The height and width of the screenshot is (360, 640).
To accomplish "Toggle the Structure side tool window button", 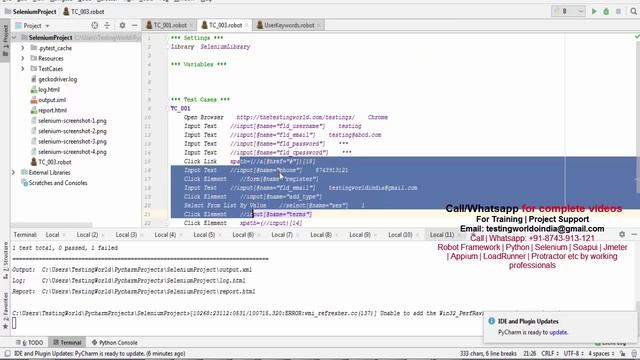I will click(5, 261).
